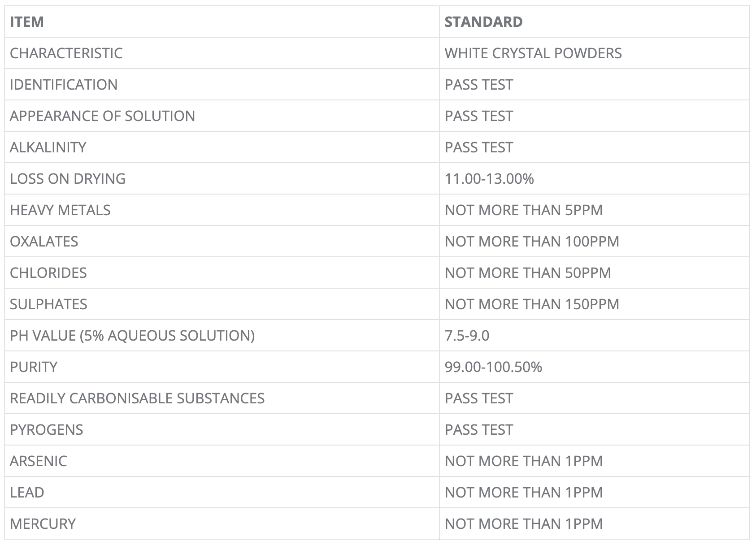Click the 11.00-13.00% value
756x545 pixels.
pyautogui.click(x=489, y=179)
